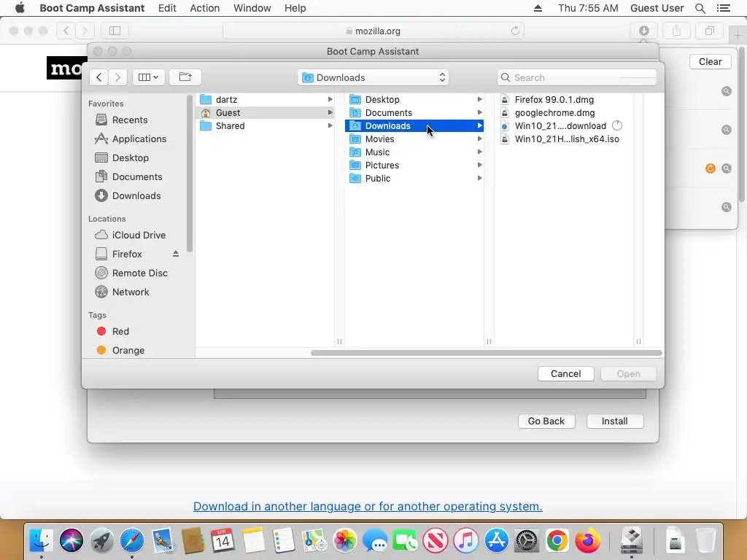Click the mozilla.org address bar in Safari
The height and width of the screenshot is (560, 747).
pos(373,31)
